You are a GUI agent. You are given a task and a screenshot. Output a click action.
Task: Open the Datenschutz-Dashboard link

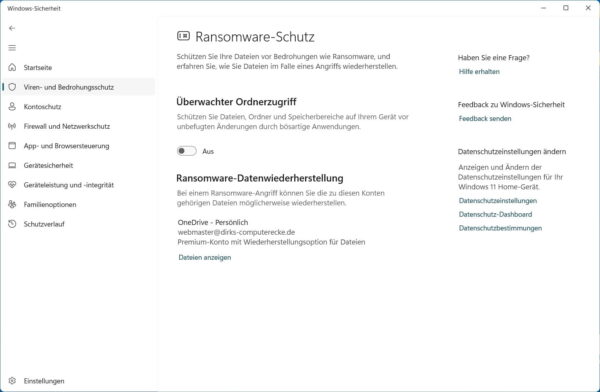(495, 214)
